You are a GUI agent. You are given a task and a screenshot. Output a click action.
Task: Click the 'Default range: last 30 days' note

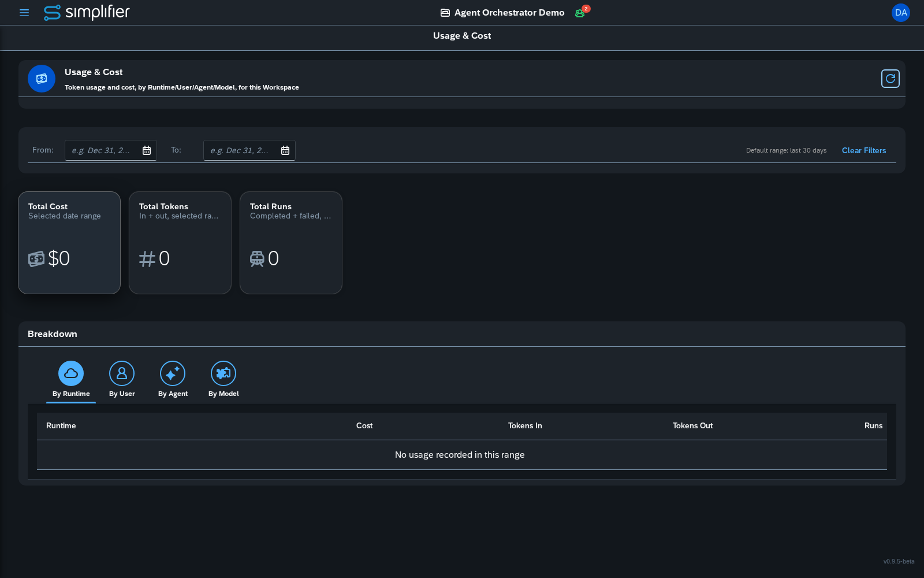[786, 150]
